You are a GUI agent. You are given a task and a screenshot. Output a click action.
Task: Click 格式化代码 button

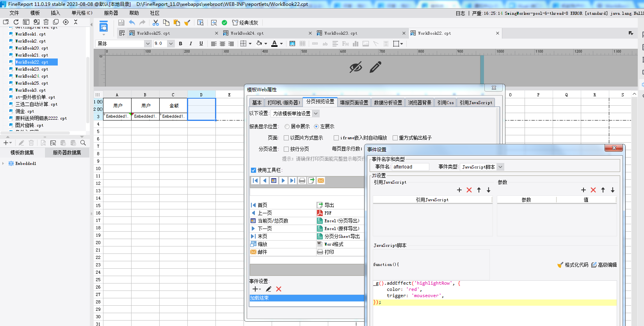coord(573,265)
